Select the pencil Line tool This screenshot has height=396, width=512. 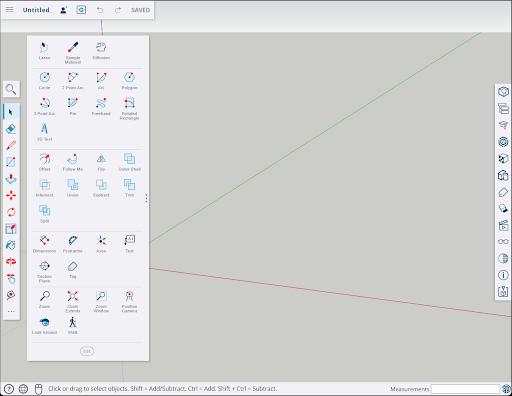(11, 145)
